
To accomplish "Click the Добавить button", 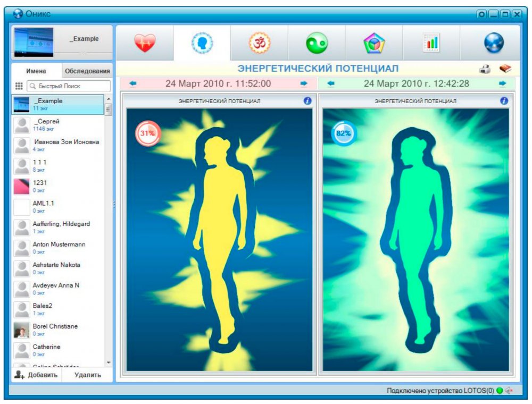I will point(36,375).
